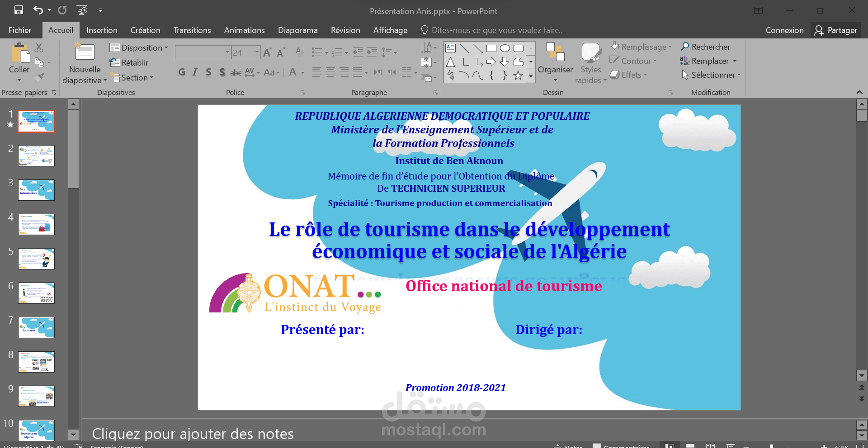Set right-to-left text direction
This screenshot has height=448, width=868.
(392, 72)
